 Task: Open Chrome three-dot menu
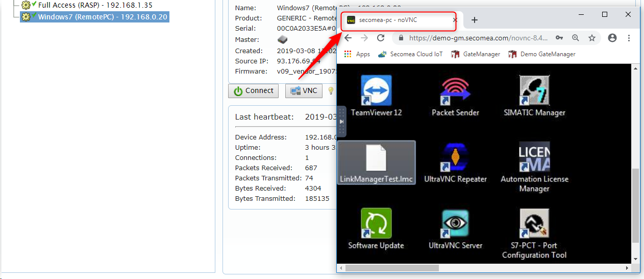pyautogui.click(x=629, y=38)
